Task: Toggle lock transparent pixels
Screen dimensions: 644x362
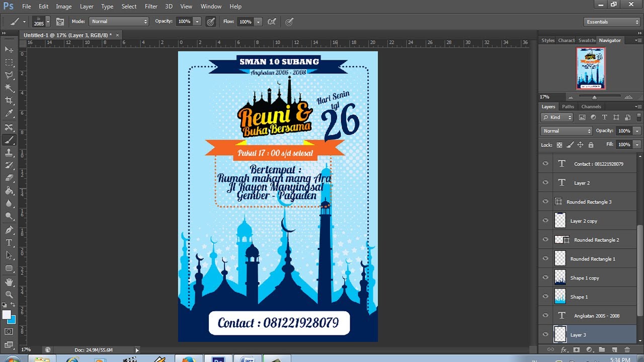Action: click(559, 145)
